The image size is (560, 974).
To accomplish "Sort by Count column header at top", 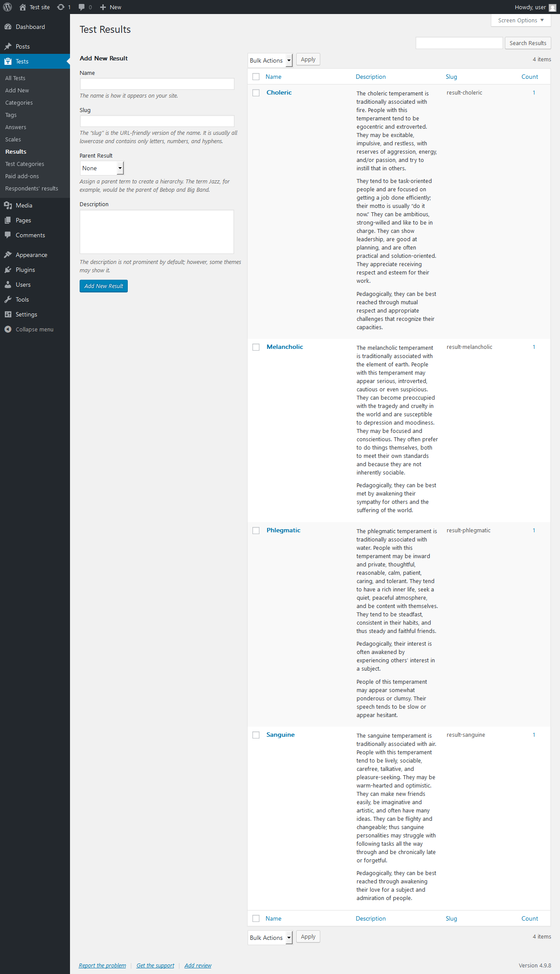I will tap(530, 77).
